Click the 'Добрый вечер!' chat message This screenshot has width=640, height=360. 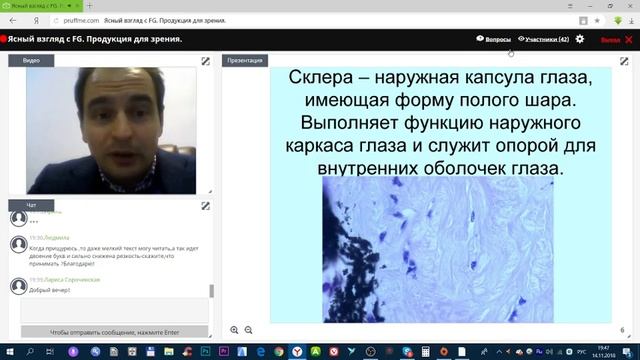click(x=49, y=290)
